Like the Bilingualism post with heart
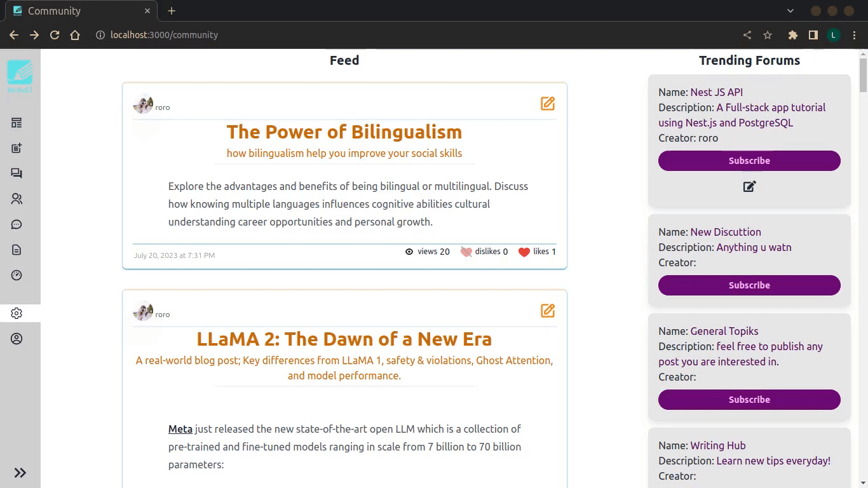Viewport: 868px width, 488px height. (524, 252)
